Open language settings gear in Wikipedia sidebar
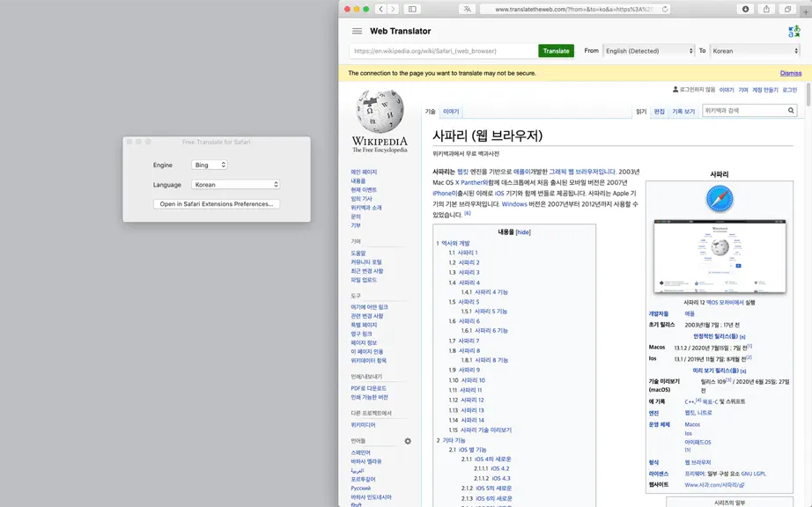The image size is (812, 507). pos(408,441)
